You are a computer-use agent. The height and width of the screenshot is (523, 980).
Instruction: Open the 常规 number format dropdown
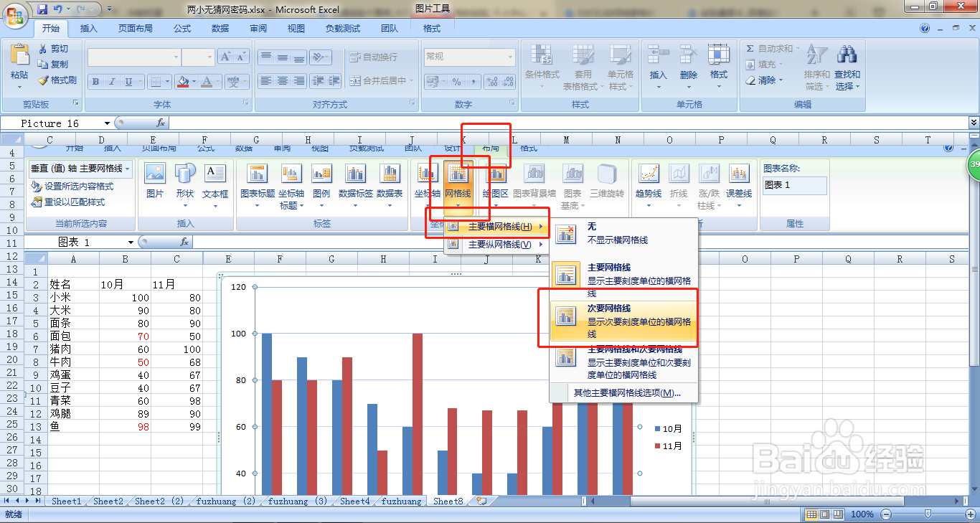tap(510, 57)
